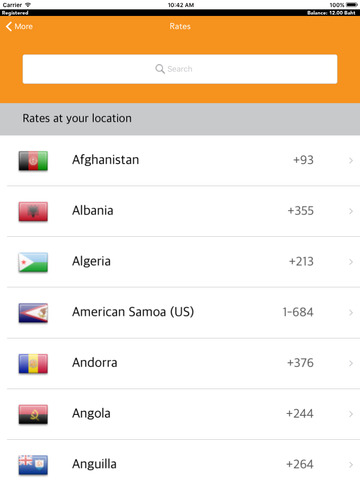
Task: Tap the 1-684 dial code
Action: [298, 312]
